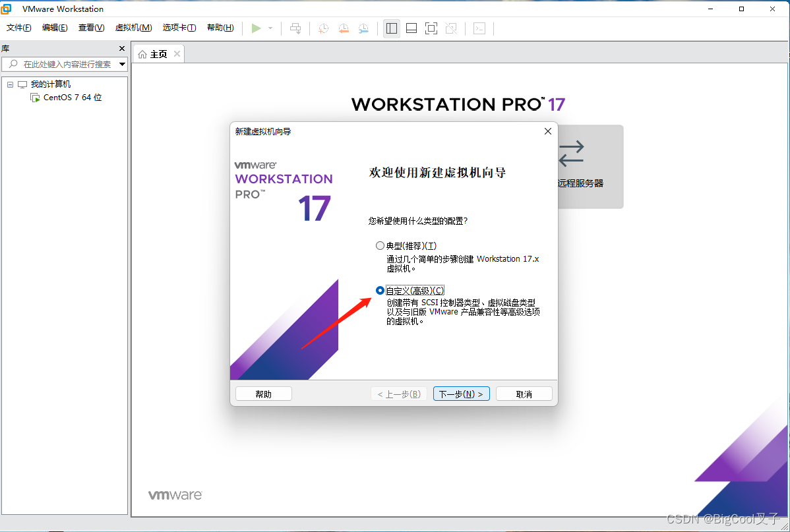This screenshot has width=790, height=532.
Task: Click the 帮助 button in the wizard
Action: pyautogui.click(x=263, y=393)
